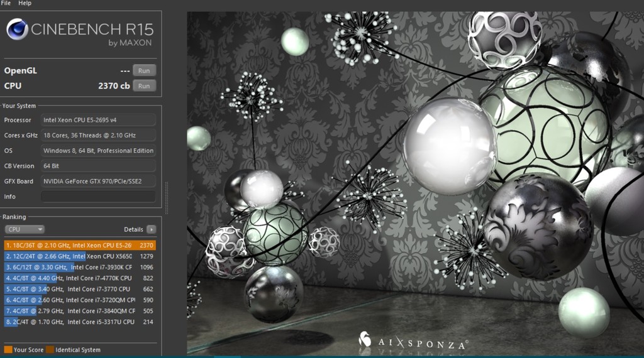Click the brown Identical System legend swatch

(x=50, y=349)
